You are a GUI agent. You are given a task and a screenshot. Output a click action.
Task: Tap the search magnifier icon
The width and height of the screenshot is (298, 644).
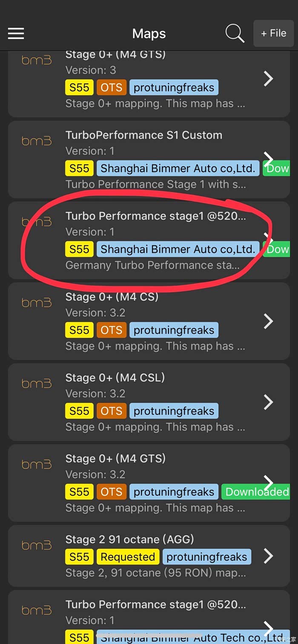point(235,33)
